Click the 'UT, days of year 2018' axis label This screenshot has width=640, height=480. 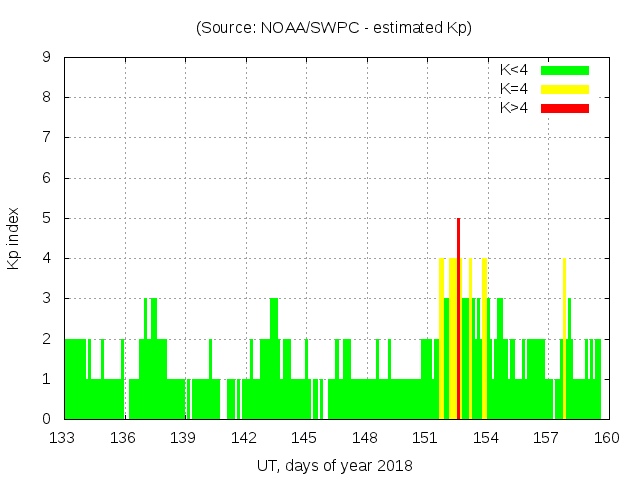[x=333, y=465]
